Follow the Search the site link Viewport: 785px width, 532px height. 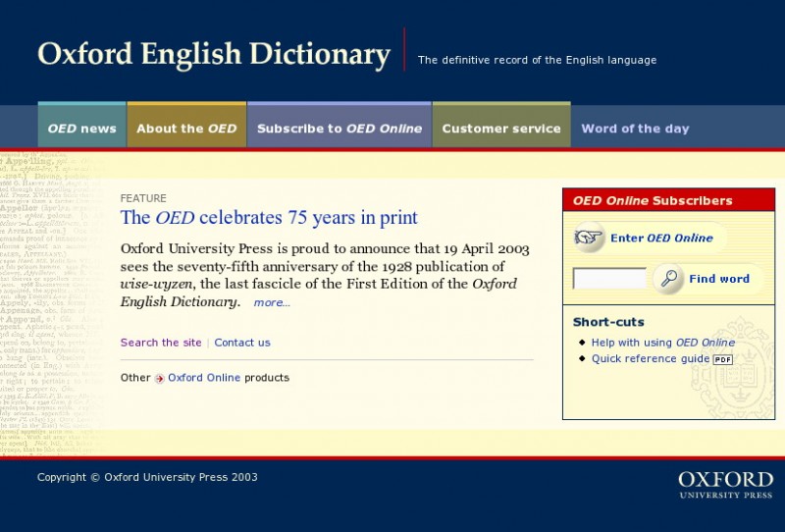point(161,343)
